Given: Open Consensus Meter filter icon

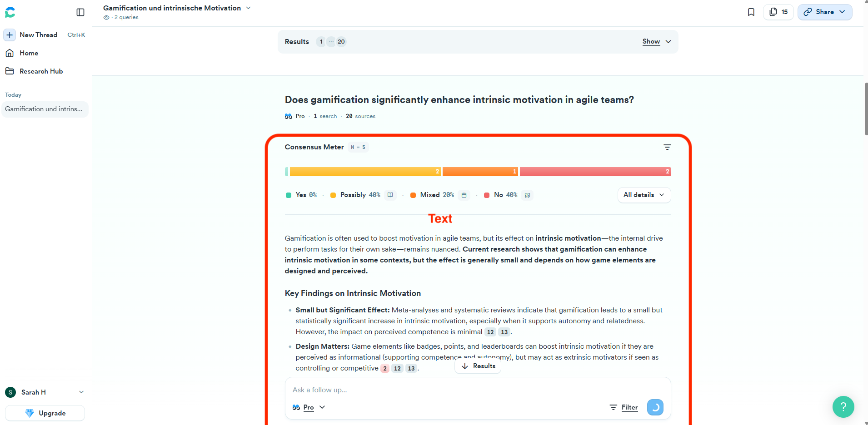Looking at the screenshot, I should [667, 147].
